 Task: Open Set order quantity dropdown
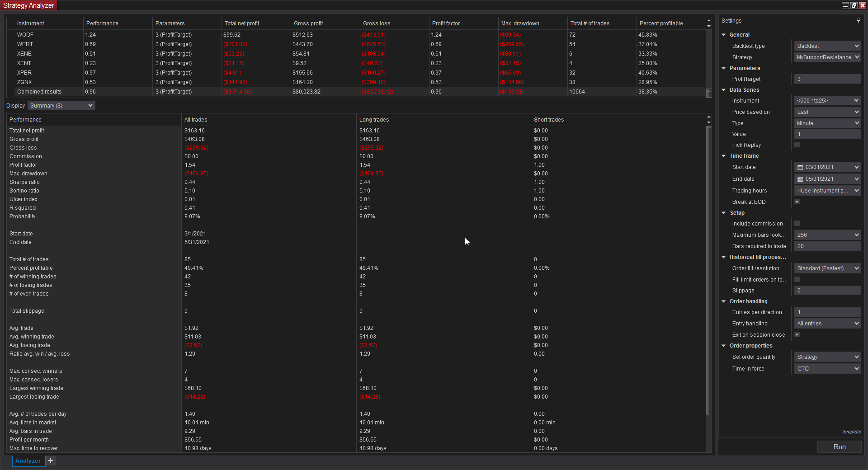pyautogui.click(x=827, y=357)
